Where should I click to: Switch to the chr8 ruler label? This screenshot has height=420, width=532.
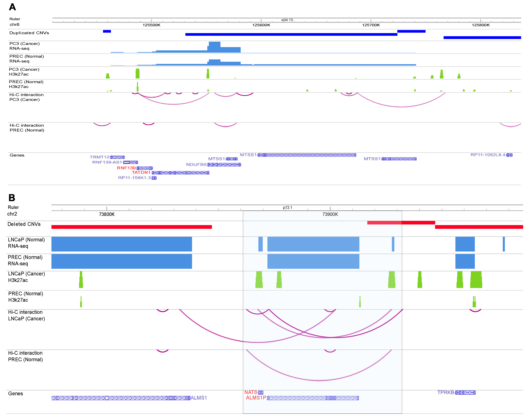click(14, 24)
